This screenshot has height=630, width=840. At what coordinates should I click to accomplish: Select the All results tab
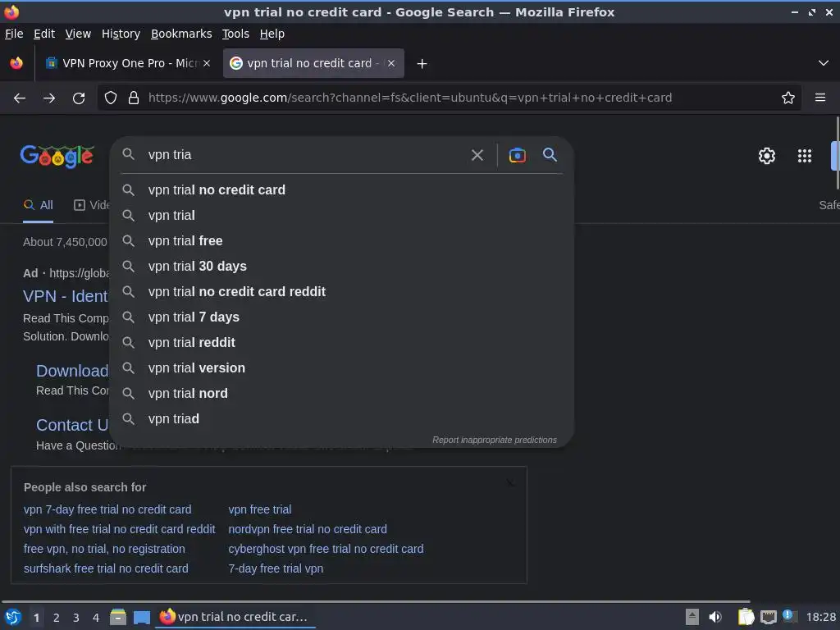pos(38,205)
